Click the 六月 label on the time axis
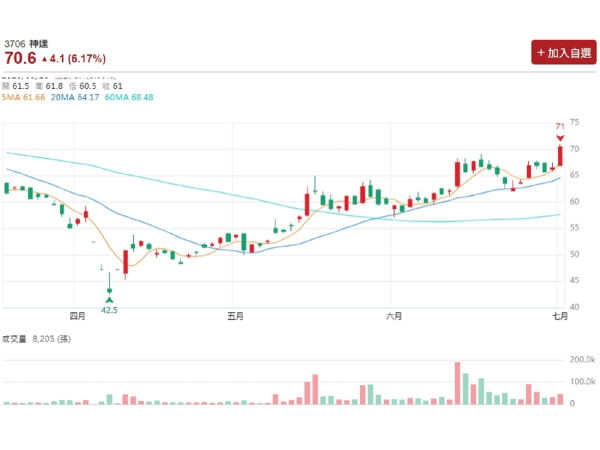Image resolution: width=600 pixels, height=450 pixels. 394,317
